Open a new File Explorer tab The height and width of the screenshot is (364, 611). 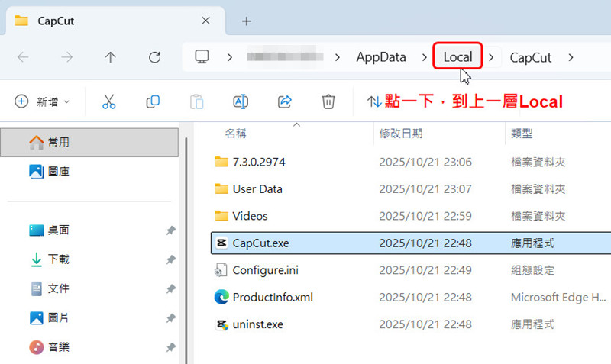(x=246, y=21)
